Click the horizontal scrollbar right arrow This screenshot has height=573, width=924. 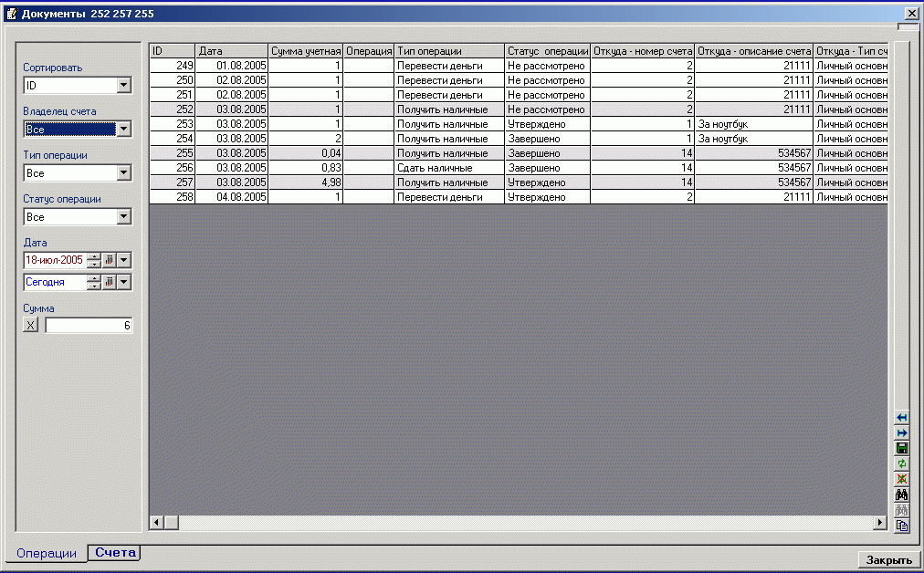point(880,522)
